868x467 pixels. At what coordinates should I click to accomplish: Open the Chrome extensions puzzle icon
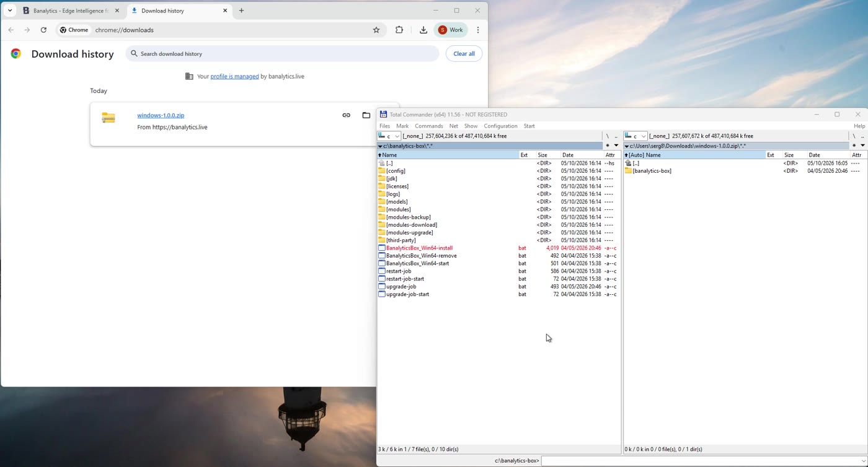pyautogui.click(x=399, y=30)
